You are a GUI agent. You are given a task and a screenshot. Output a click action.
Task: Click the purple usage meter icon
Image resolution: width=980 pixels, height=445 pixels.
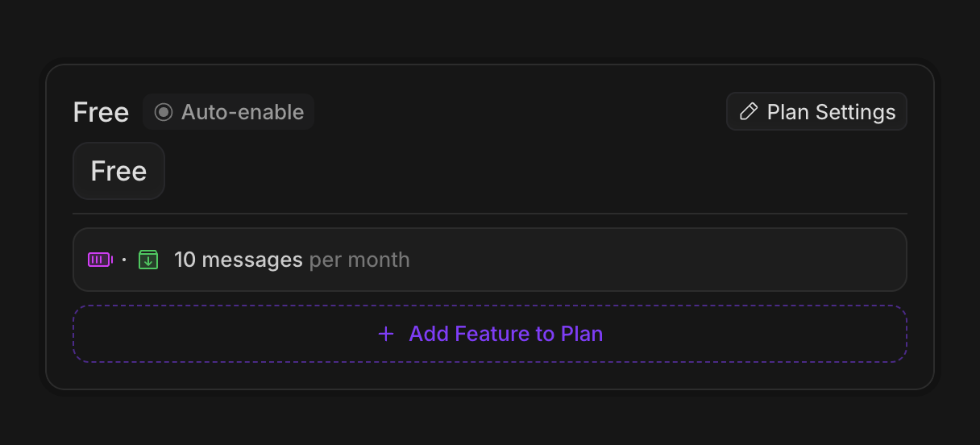pos(100,260)
